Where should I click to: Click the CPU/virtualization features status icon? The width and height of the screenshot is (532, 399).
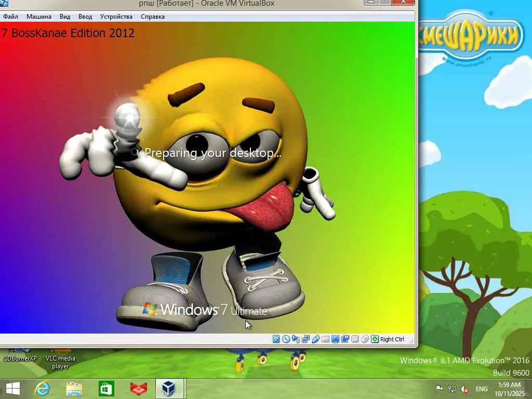(x=355, y=339)
